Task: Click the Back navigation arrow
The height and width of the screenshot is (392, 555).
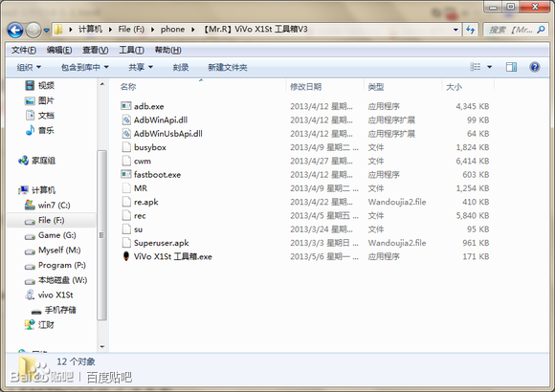Action: coord(15,31)
